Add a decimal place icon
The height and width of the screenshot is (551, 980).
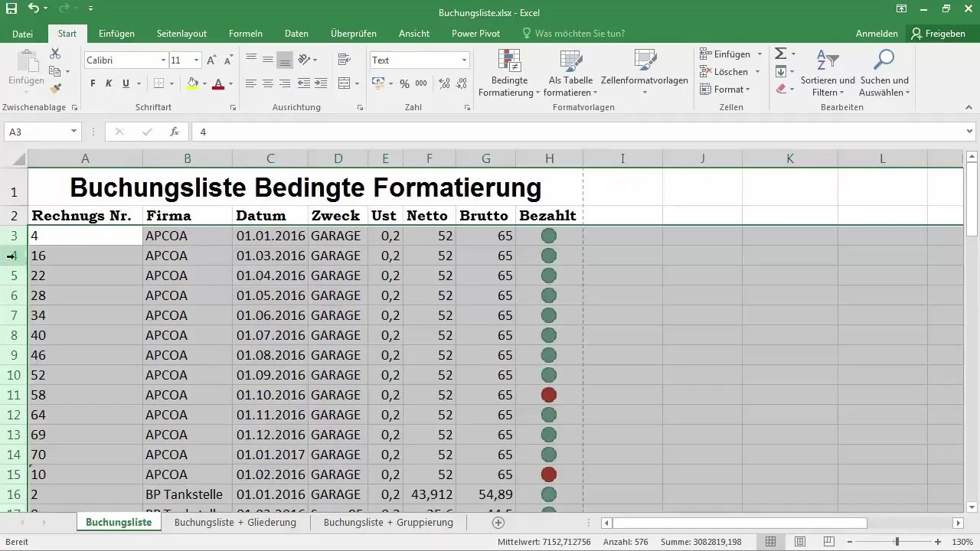click(444, 83)
